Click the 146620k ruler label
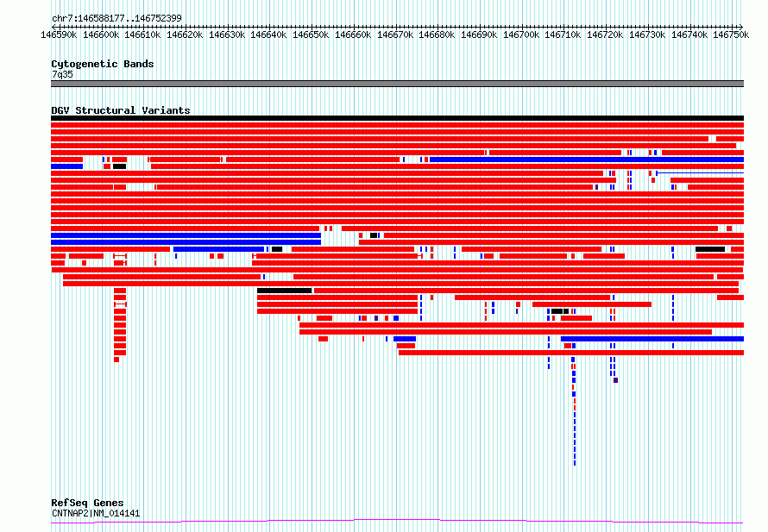Screen dimensions: 768x532 point(185,34)
